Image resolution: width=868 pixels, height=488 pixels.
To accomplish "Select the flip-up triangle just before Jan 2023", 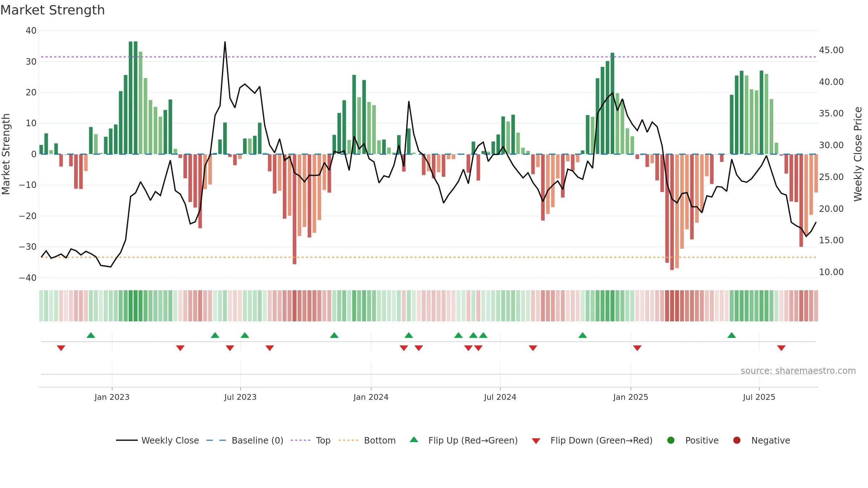I will point(91,335).
